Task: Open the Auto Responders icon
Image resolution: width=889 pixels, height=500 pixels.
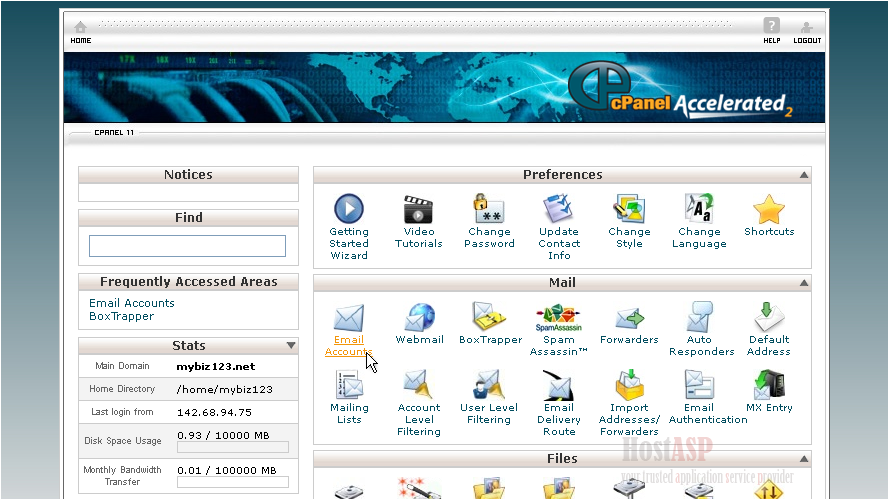Action: pos(700,319)
